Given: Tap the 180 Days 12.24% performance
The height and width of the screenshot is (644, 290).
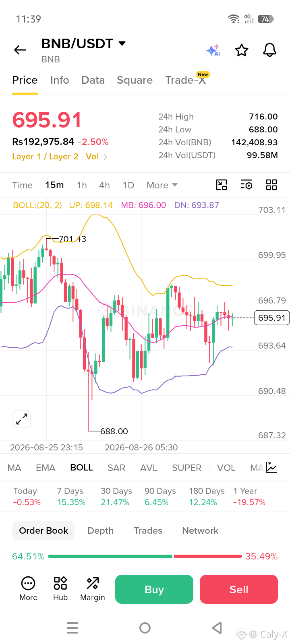Looking at the screenshot, I should pos(207,496).
